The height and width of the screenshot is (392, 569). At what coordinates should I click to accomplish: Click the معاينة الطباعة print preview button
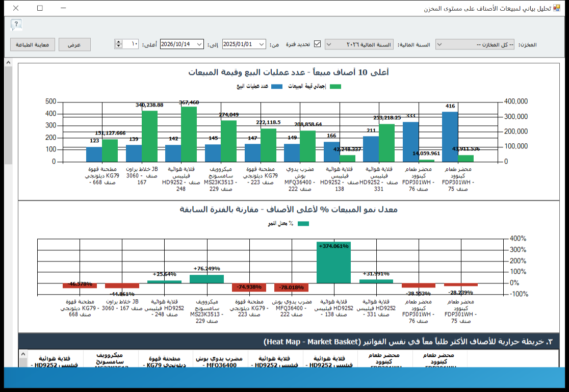coord(32,45)
